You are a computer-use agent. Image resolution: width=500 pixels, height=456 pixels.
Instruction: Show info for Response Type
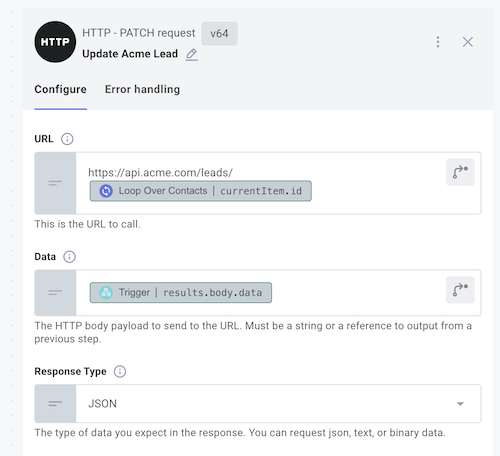[x=120, y=371]
